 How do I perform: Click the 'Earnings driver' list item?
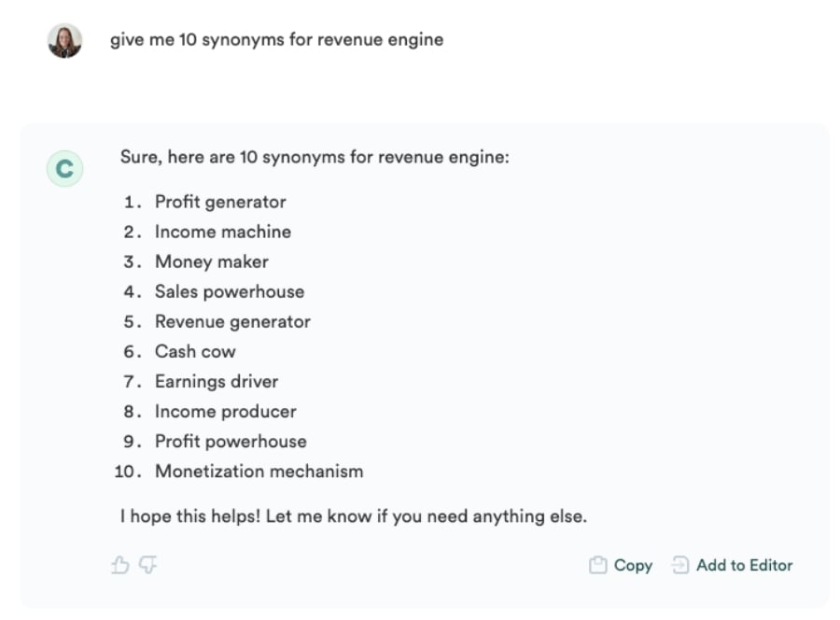click(216, 381)
